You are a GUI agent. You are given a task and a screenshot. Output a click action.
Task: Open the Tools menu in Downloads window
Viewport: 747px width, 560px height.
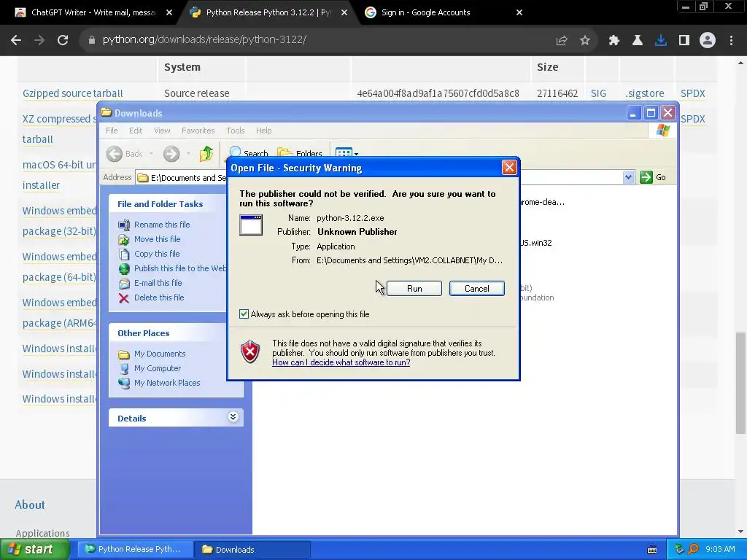[236, 131]
